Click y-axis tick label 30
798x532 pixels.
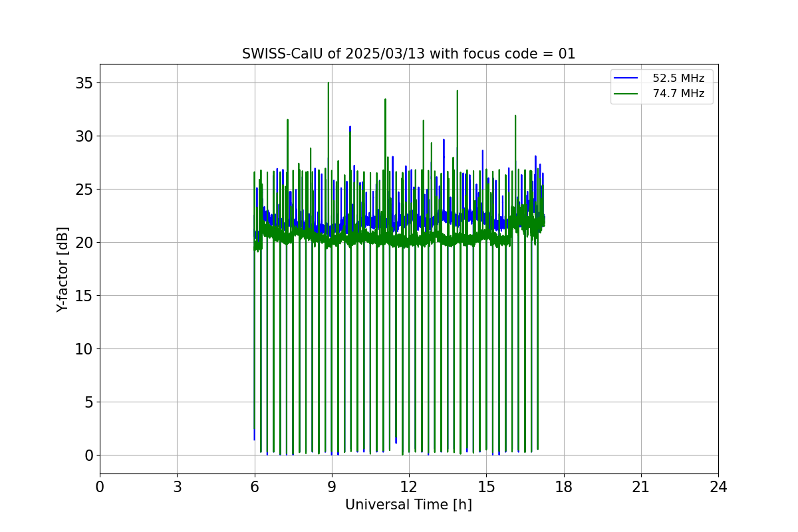[x=84, y=136]
